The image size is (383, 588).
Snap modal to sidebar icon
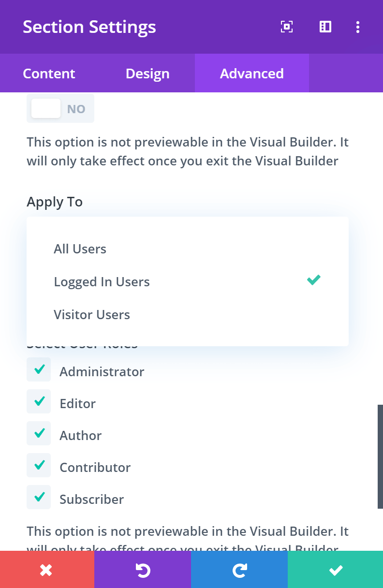(x=325, y=27)
